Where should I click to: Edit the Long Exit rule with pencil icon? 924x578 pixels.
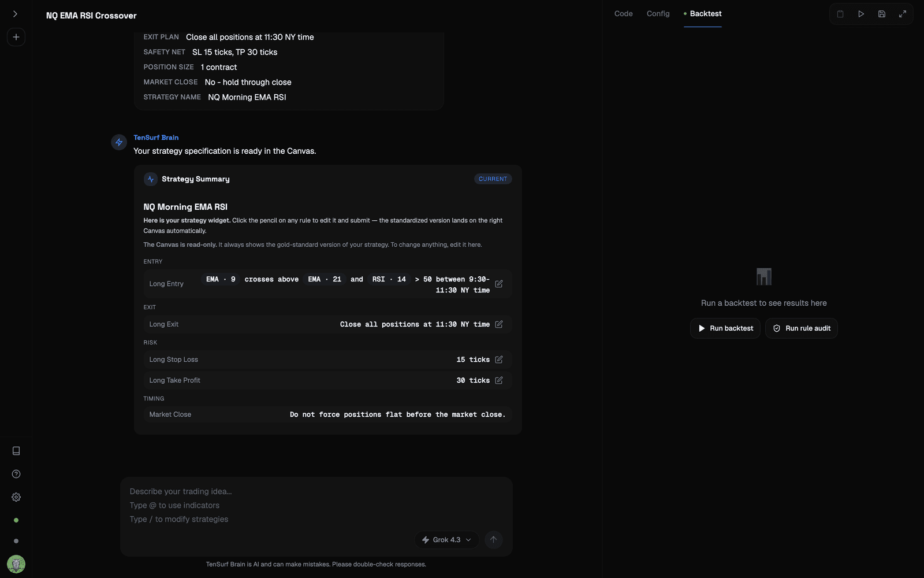tap(499, 324)
